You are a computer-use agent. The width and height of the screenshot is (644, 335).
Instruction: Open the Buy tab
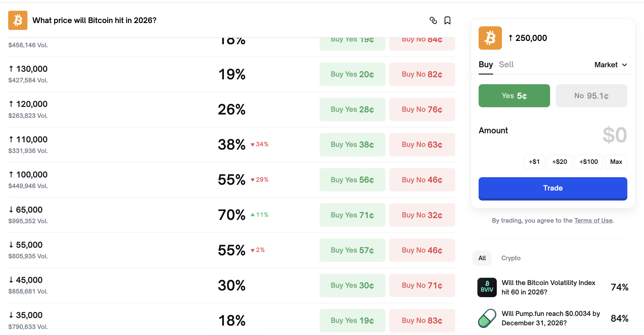click(486, 64)
